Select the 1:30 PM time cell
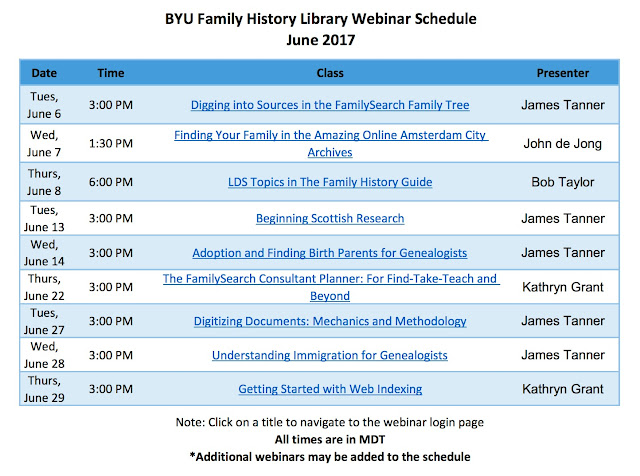Screen dimensions: 640x476 click(111, 144)
